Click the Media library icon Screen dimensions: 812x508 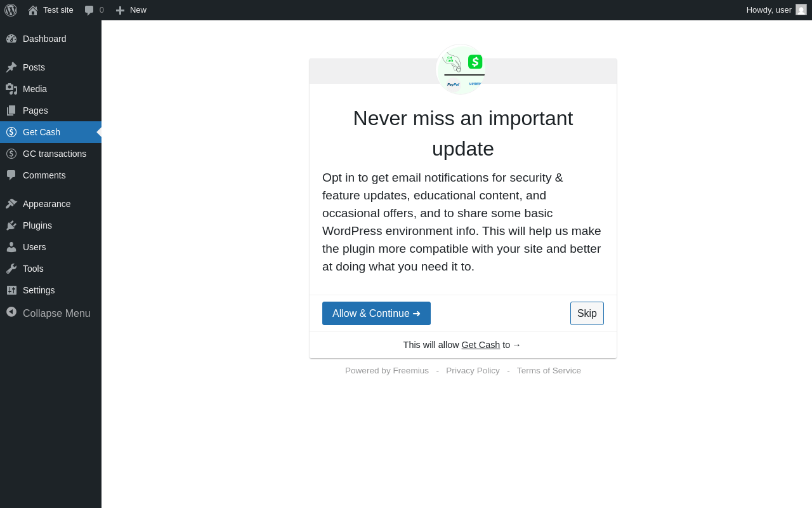pos(11,89)
